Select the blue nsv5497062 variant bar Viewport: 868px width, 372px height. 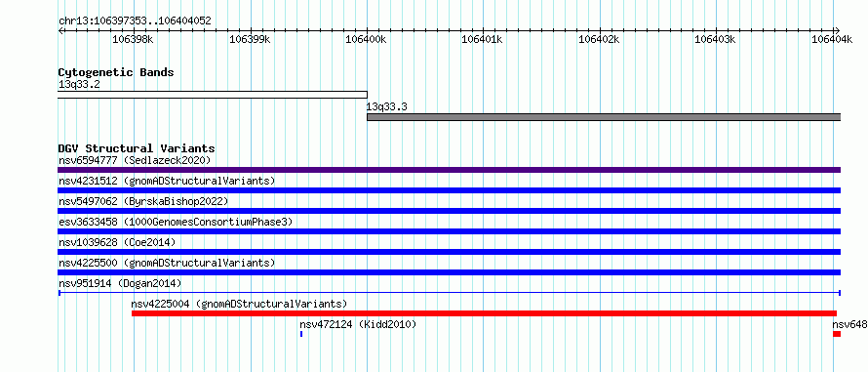tap(450, 211)
